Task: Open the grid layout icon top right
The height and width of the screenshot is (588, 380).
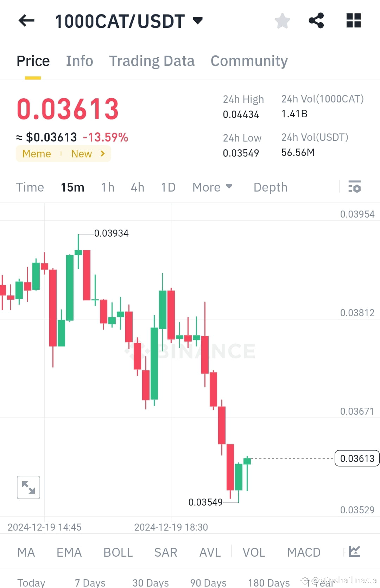Action: click(353, 21)
